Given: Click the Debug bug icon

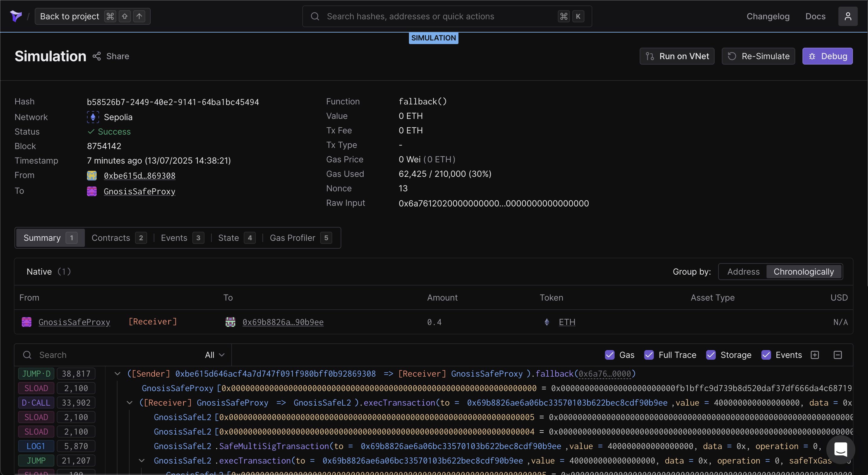Looking at the screenshot, I should coord(812,56).
